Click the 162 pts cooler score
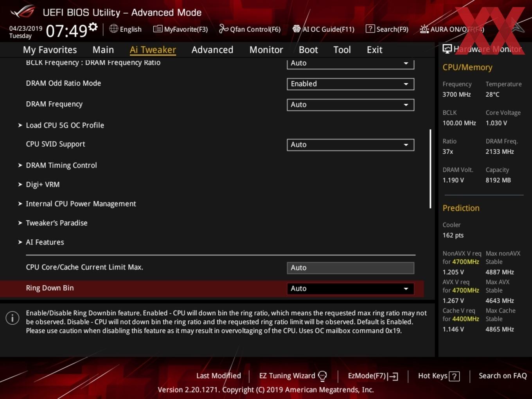 pos(453,235)
